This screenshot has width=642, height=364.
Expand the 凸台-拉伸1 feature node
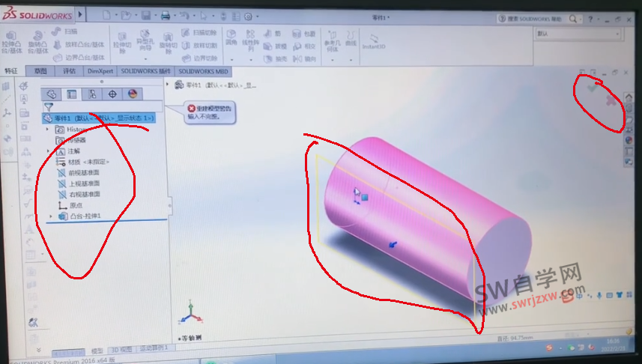click(x=51, y=216)
